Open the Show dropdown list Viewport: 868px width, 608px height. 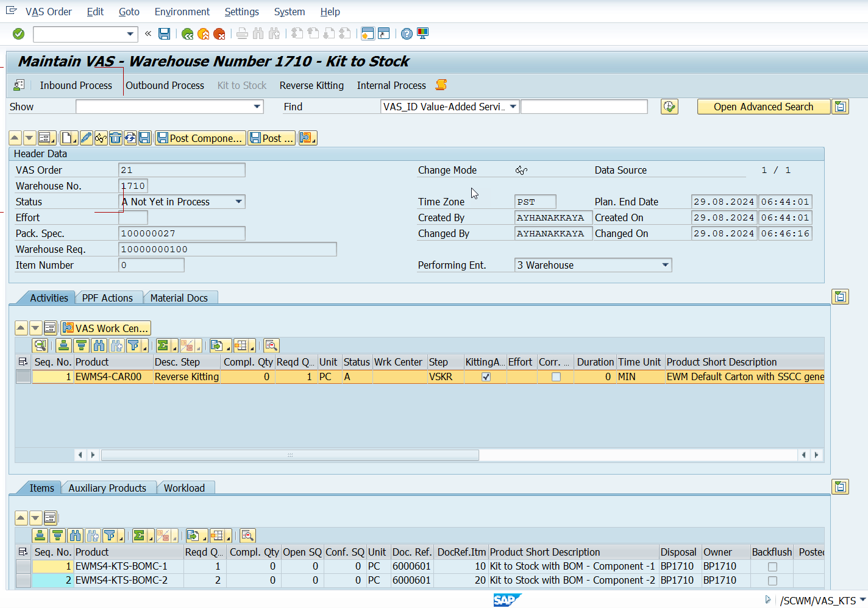257,107
